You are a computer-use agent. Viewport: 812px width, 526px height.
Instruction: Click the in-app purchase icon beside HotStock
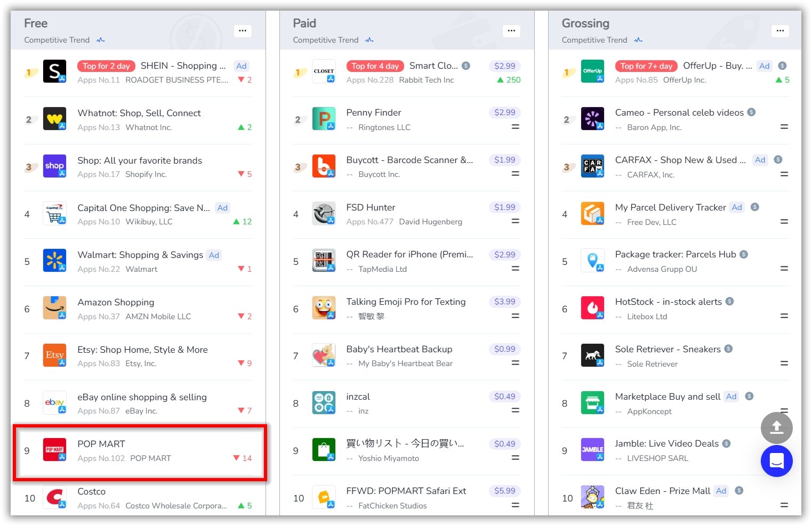coord(730,302)
